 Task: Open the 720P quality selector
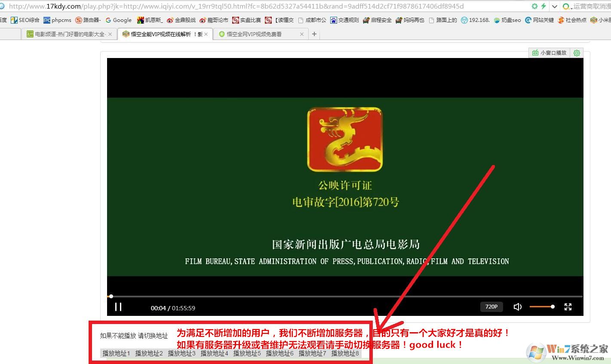tap(491, 307)
